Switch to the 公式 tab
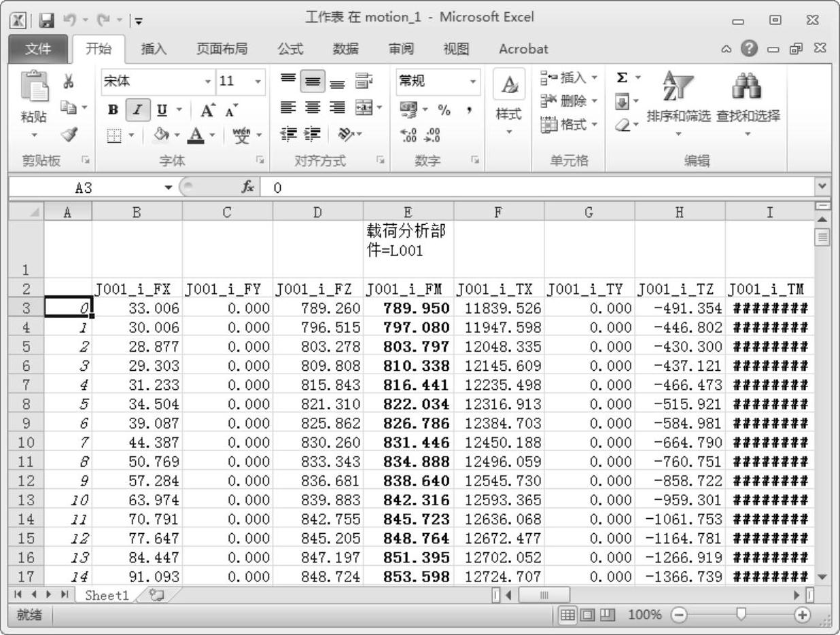This screenshot has height=635, width=840. click(x=291, y=49)
